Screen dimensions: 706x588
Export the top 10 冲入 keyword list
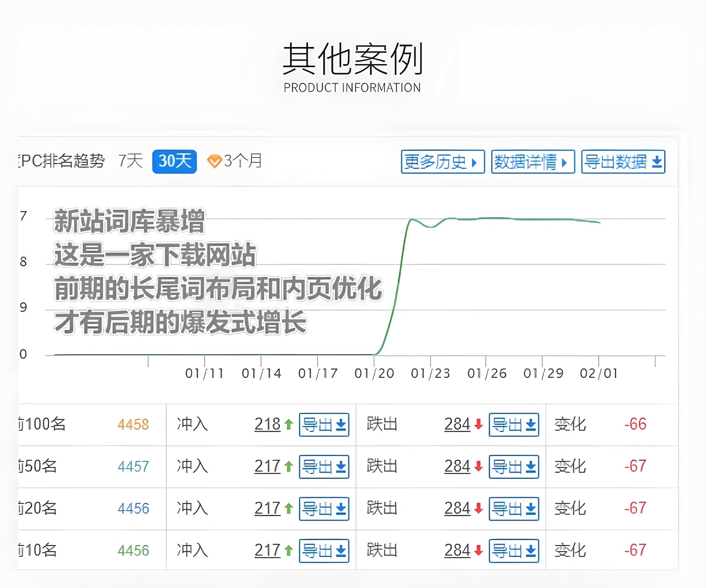click(x=324, y=550)
